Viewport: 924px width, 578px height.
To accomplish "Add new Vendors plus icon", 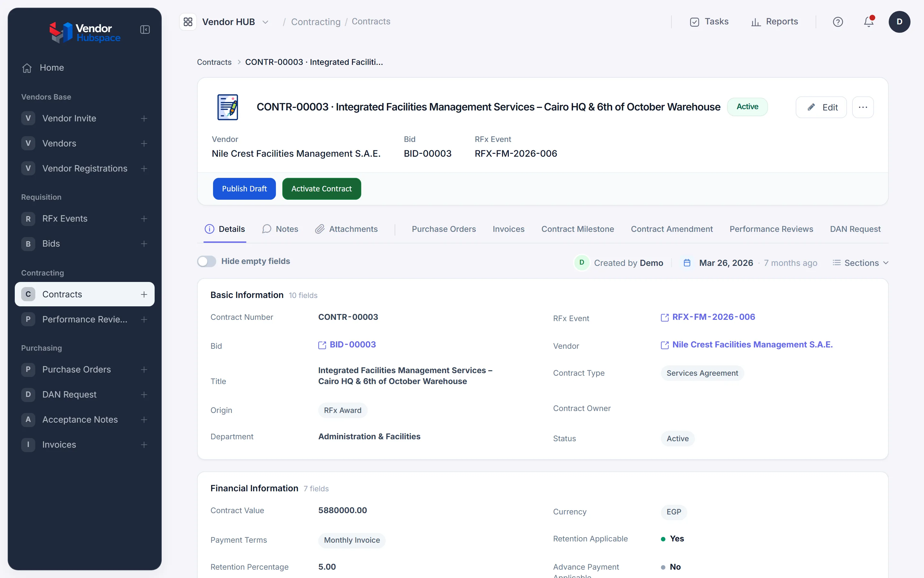I will point(144,143).
